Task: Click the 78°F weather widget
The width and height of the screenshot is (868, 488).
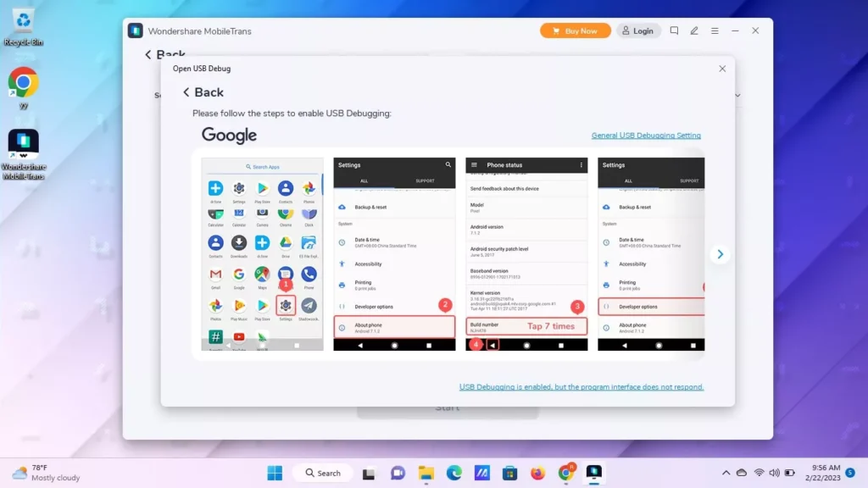Action: (x=40, y=472)
